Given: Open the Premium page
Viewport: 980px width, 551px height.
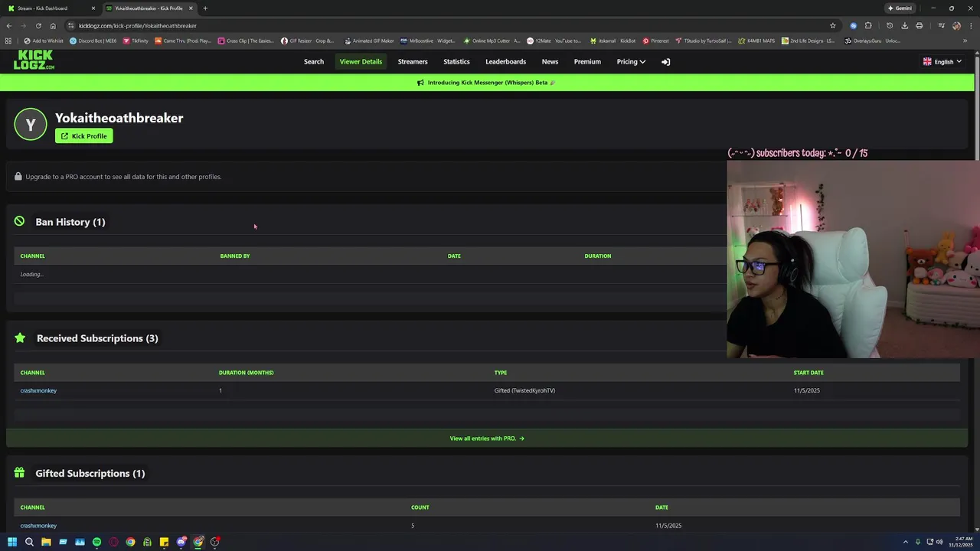Looking at the screenshot, I should [x=587, y=62].
